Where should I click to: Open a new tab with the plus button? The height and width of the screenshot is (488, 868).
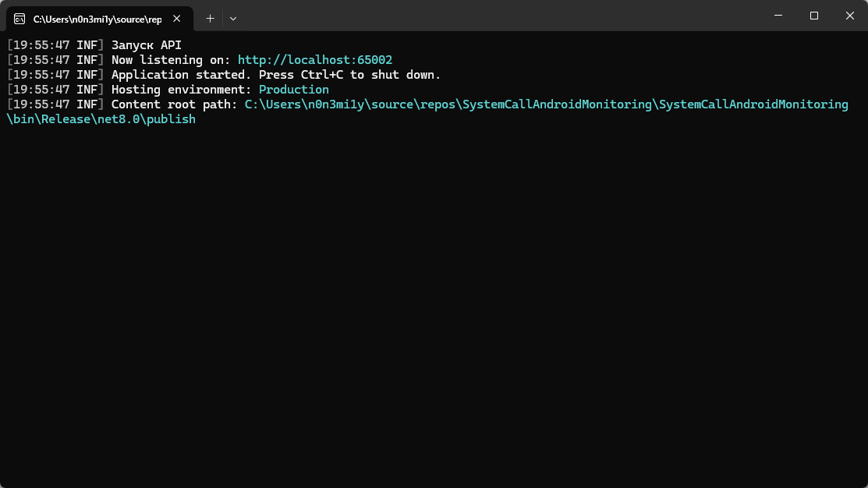click(x=210, y=18)
